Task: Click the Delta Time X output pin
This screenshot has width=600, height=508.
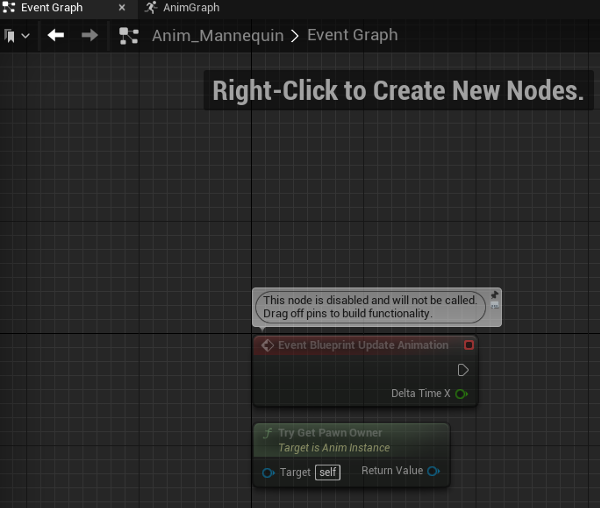Action: 461,394
